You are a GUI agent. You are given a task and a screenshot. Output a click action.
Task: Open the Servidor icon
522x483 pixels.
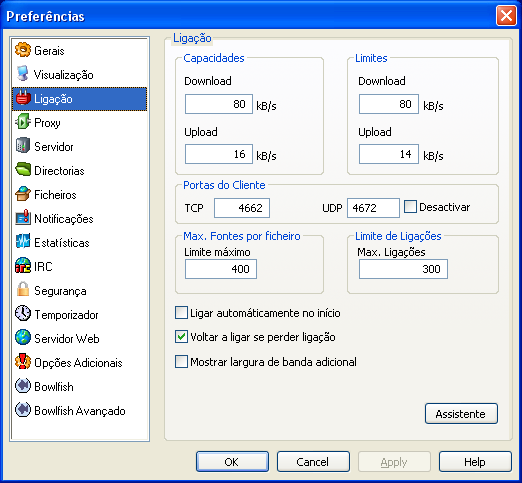click(23, 146)
